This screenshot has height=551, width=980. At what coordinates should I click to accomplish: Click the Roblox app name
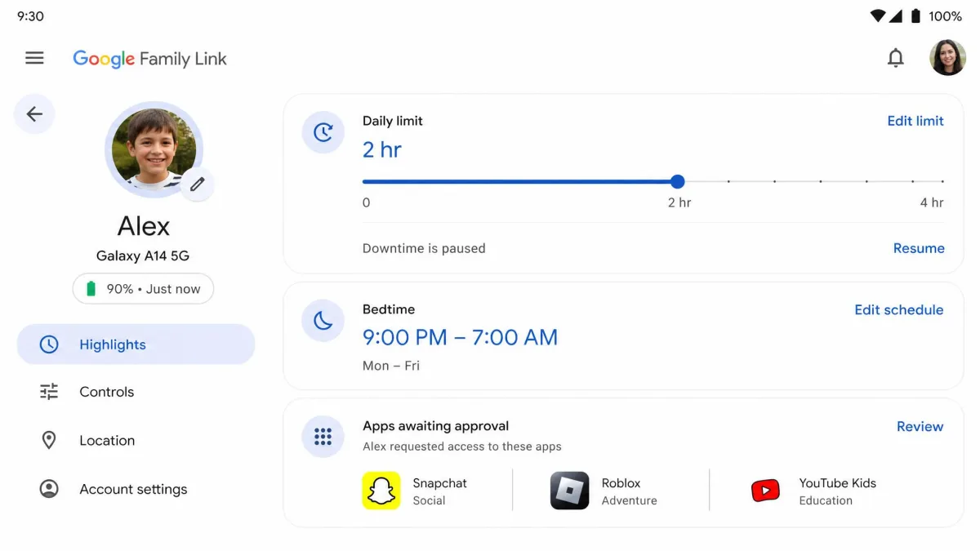(621, 483)
